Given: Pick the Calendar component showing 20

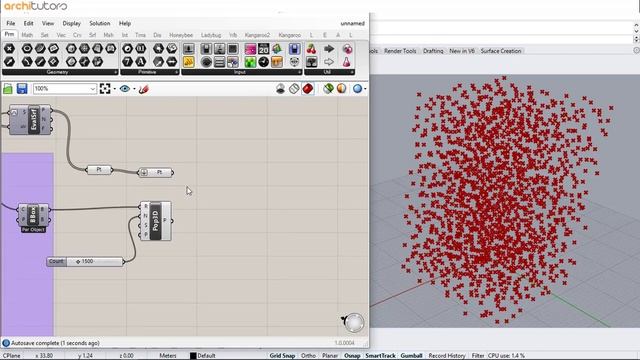Looking at the screenshot, I should click(x=264, y=49).
